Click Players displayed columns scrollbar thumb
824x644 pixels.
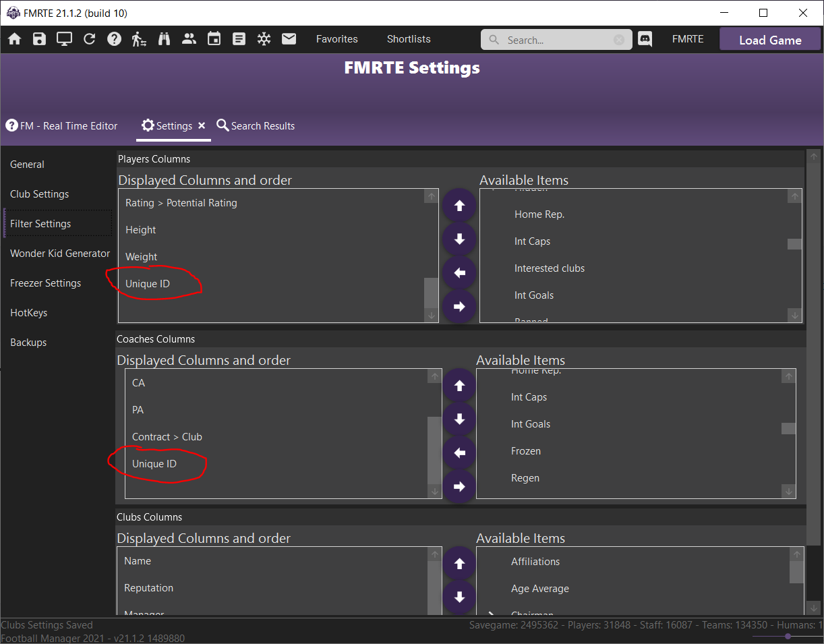coord(431,293)
